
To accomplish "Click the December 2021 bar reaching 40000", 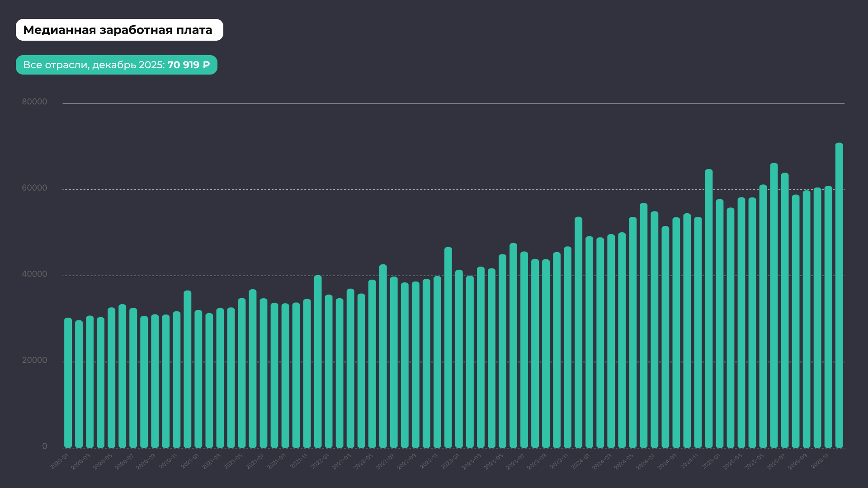I will point(318,361).
